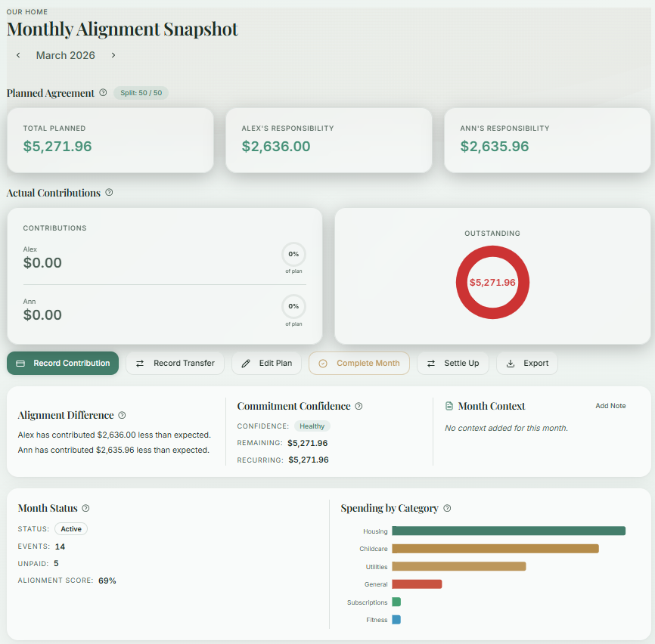Advance to next month with right chevron
The width and height of the screenshot is (655, 644).
point(113,55)
